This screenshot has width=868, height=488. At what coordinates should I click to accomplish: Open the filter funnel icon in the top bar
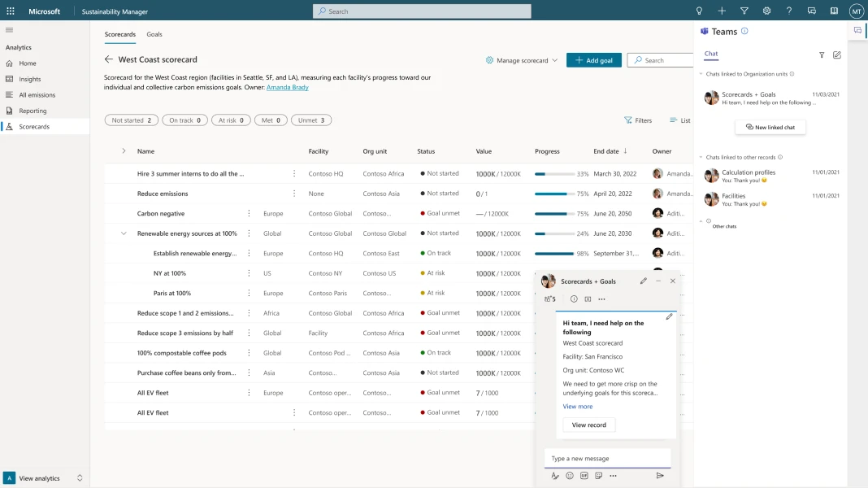(744, 11)
